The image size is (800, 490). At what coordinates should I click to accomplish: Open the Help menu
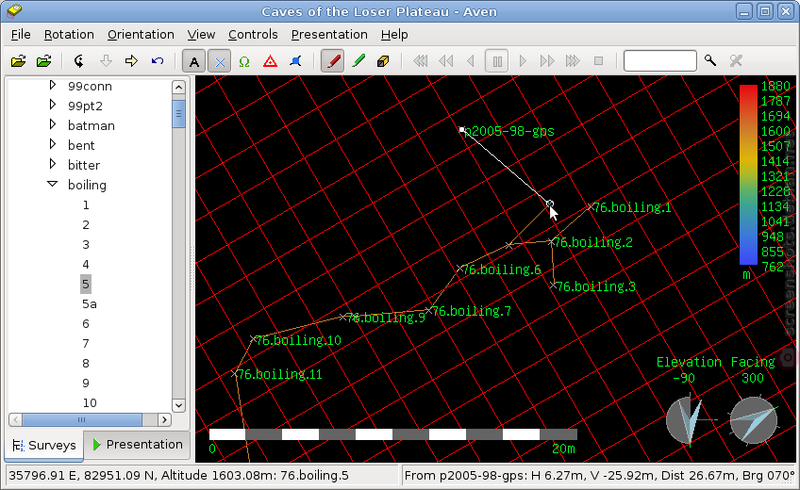(394, 35)
